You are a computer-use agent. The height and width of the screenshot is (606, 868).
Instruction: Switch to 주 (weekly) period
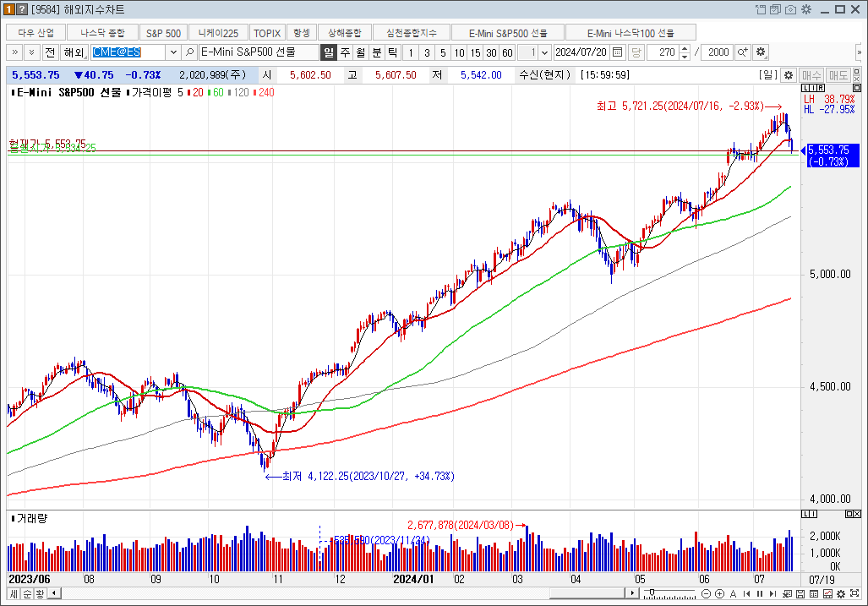coord(345,52)
